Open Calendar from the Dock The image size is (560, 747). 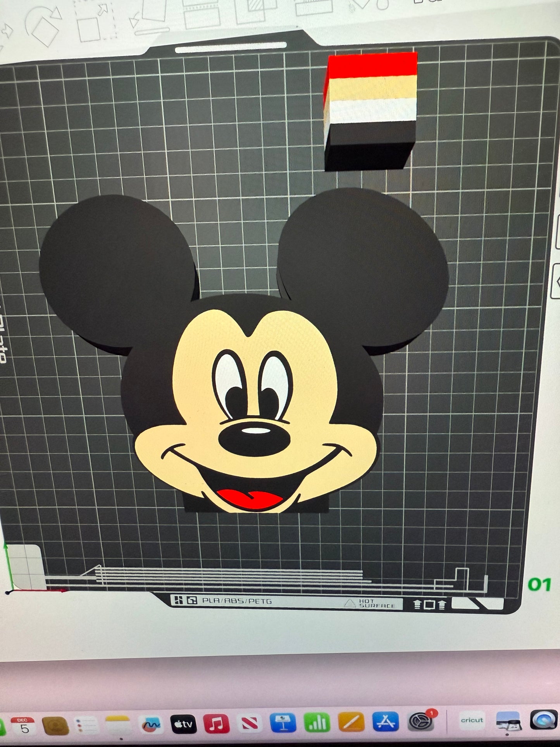(24, 726)
